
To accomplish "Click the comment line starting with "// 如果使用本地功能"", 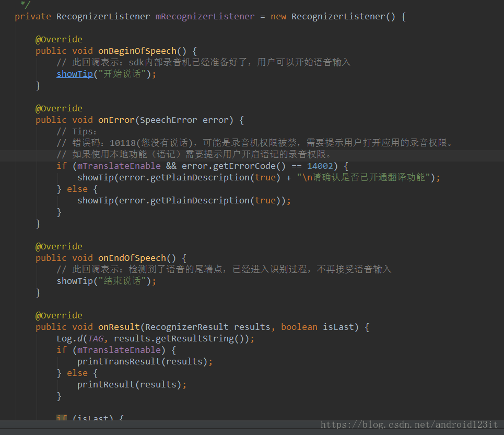I will [x=194, y=154].
